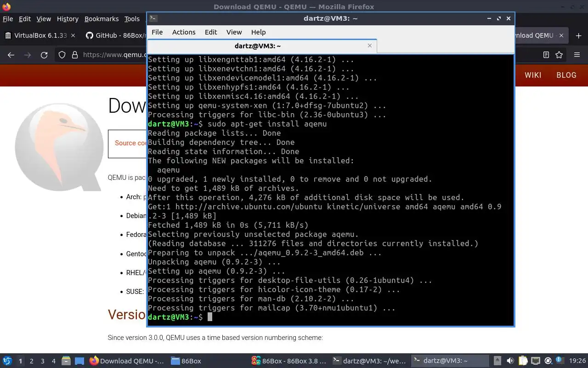Click the removable media eject tray icon
The width and height of the screenshot is (588, 368).
point(498,361)
